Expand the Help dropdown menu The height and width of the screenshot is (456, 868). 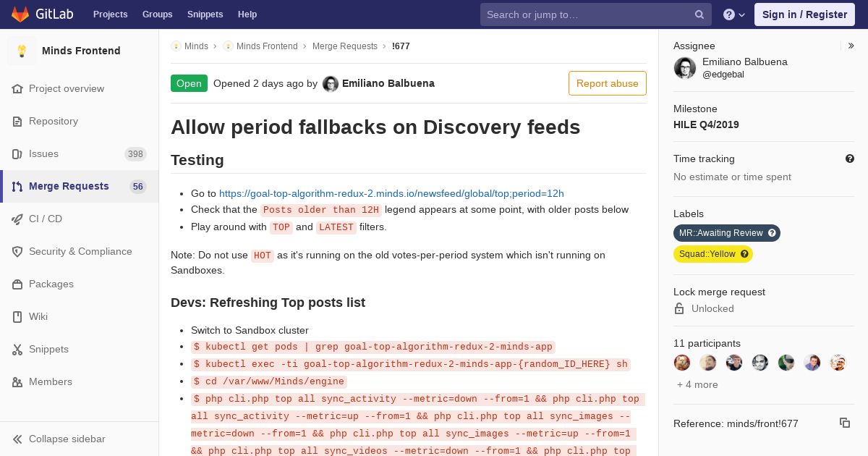(x=734, y=14)
